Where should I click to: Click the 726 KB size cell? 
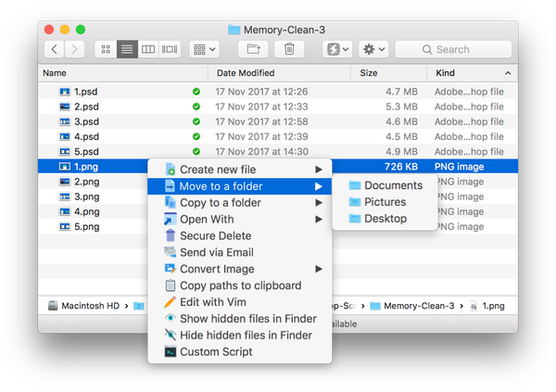pos(401,167)
